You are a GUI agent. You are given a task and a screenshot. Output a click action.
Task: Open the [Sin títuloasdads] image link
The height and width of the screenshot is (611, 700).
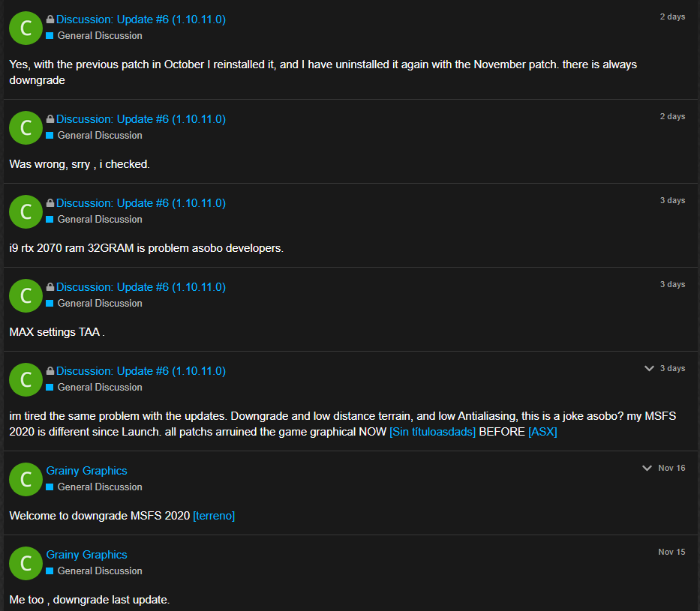click(432, 432)
